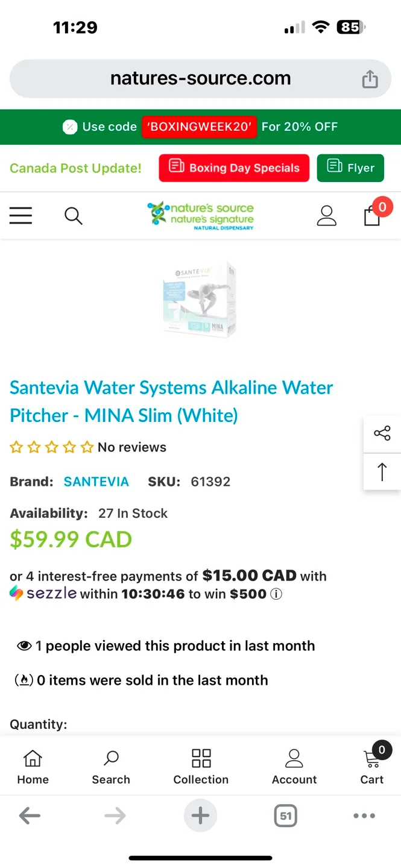Tap the share icon in the address bar

point(370,78)
